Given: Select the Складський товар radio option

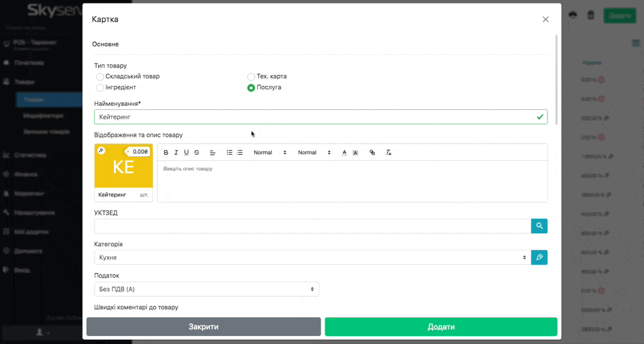Looking at the screenshot, I should coord(101,76).
